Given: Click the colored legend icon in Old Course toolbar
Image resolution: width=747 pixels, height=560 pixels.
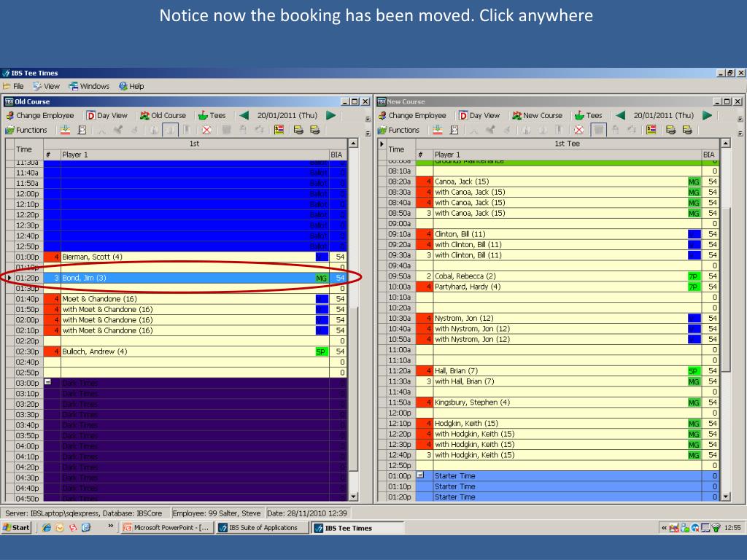Looking at the screenshot, I should (x=279, y=130).
